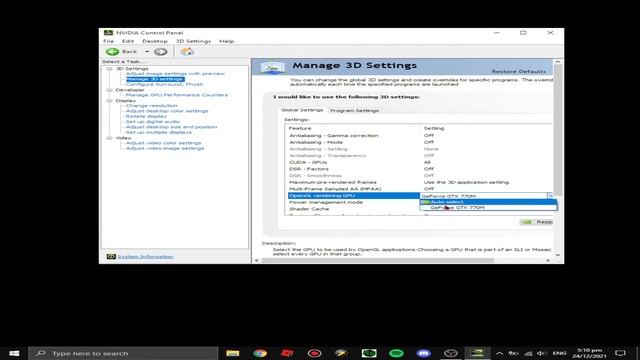This screenshot has width=640, height=360.
Task: Open Set up multiple displays
Action: [x=158, y=132]
